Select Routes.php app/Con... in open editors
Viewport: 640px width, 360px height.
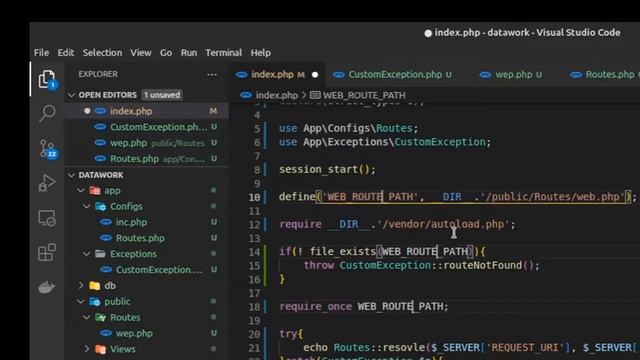click(147, 159)
